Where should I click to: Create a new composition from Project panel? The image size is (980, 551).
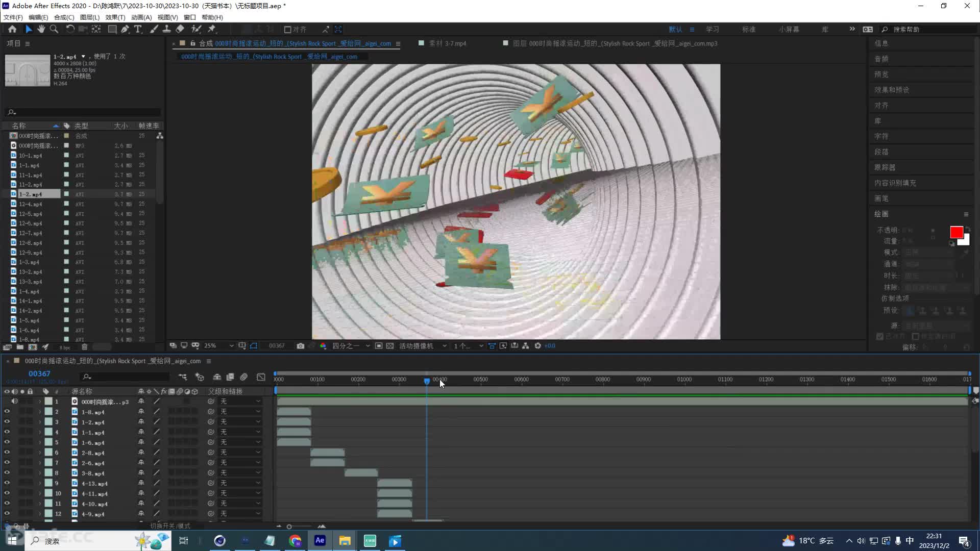[x=33, y=347]
